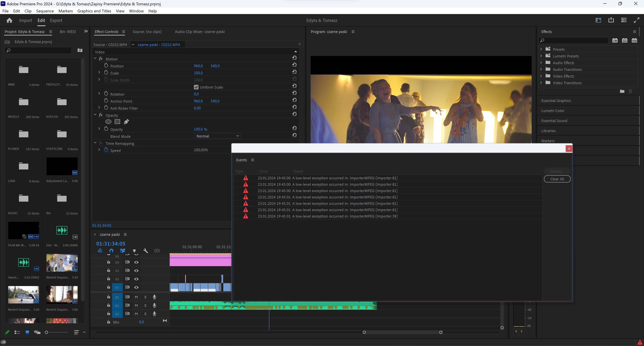
Task: Open the Lumetri Color panel
Action: [x=553, y=111]
